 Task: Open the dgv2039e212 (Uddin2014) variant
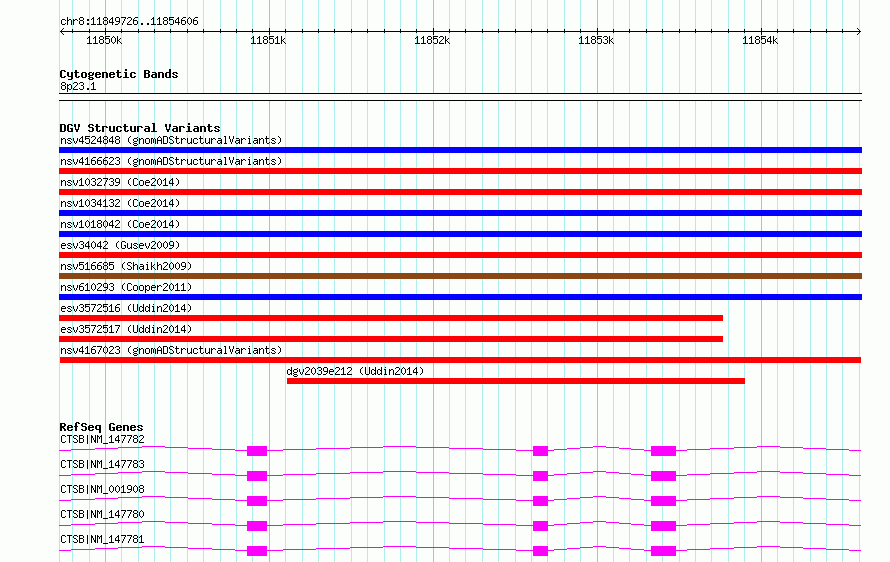tap(355, 371)
